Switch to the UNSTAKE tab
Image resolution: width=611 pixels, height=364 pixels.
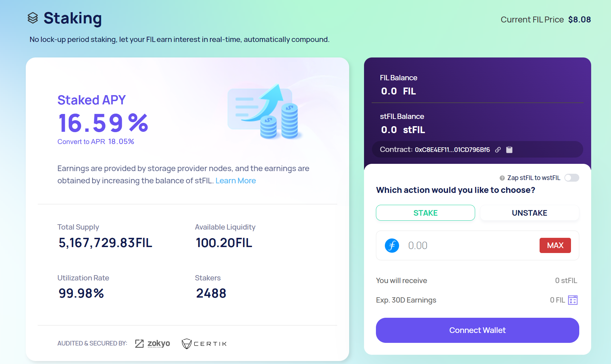tap(529, 213)
